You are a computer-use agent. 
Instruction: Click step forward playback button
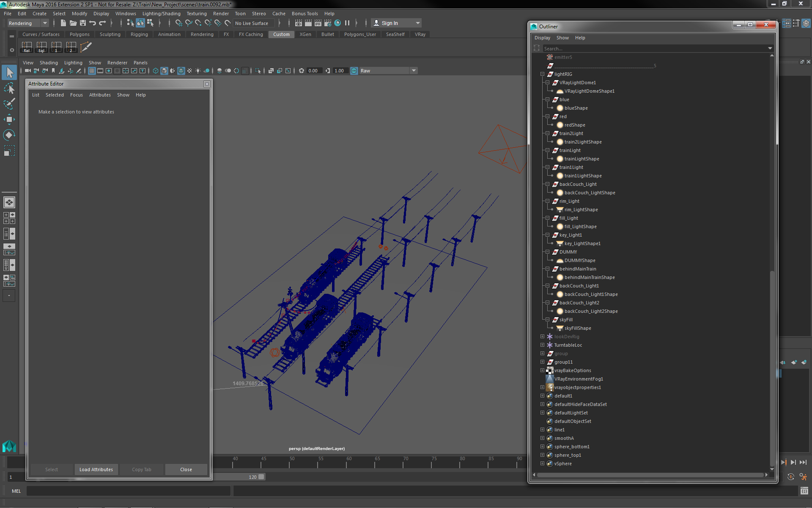pyautogui.click(x=793, y=462)
